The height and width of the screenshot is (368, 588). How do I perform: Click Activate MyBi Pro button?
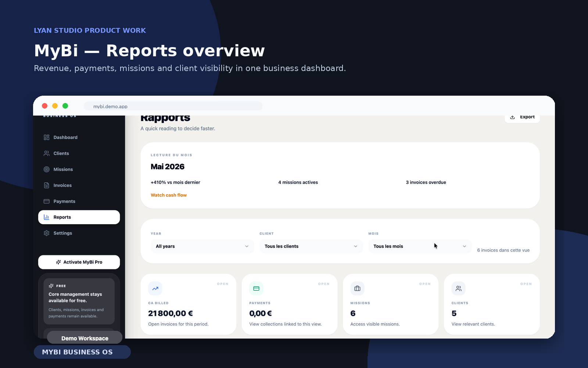click(x=79, y=262)
